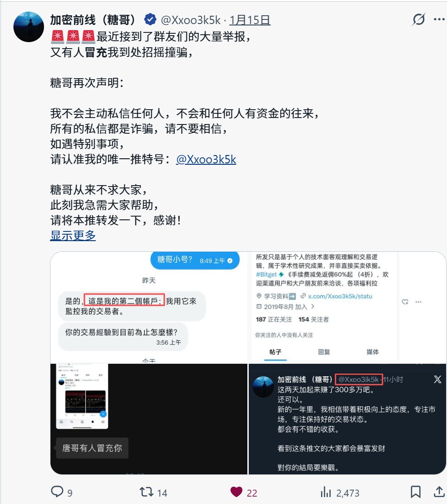Click the 1月15日 date link

[x=250, y=20]
